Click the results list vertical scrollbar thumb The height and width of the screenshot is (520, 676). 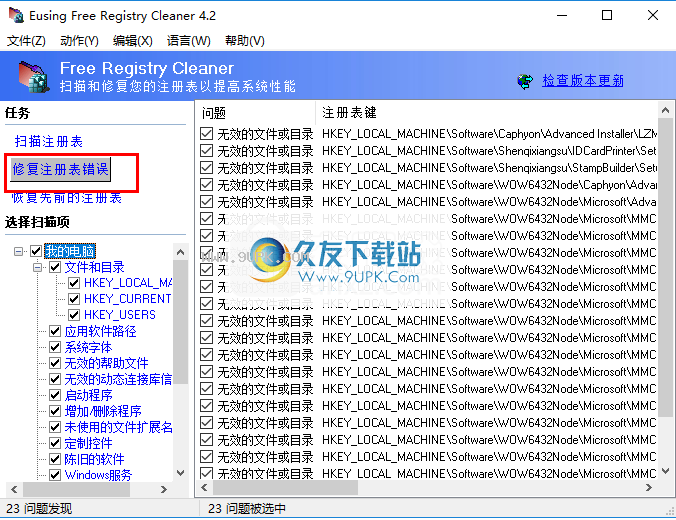(x=665, y=268)
